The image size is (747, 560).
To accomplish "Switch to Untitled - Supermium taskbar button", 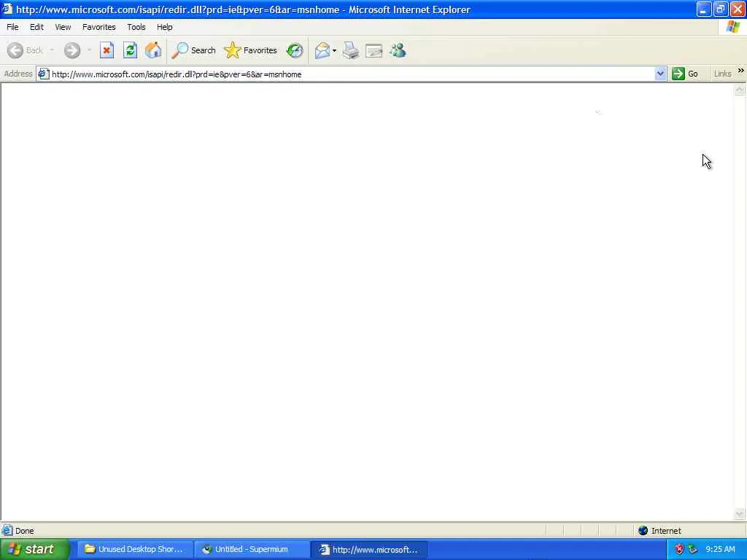I will coord(252,550).
